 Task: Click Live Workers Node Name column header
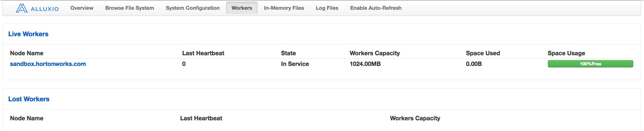point(27,53)
